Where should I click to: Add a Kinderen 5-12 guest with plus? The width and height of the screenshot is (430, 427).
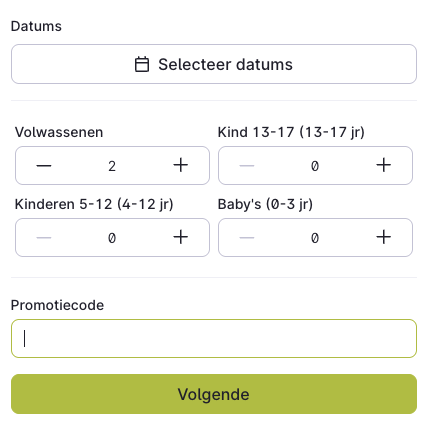pyautogui.click(x=181, y=237)
